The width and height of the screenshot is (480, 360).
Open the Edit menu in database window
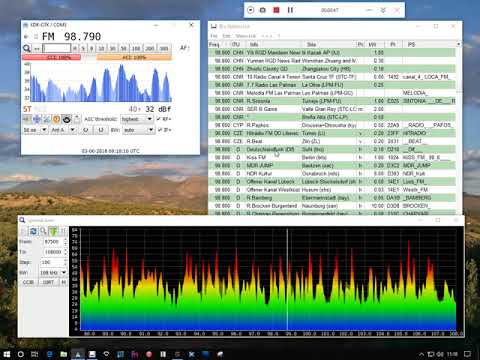pyautogui.click(x=226, y=36)
